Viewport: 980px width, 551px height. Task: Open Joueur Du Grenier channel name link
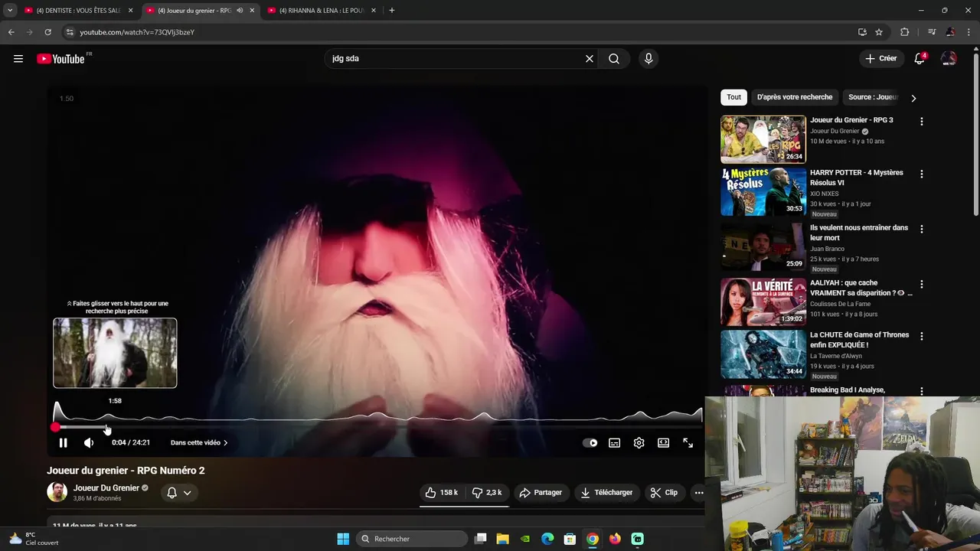click(x=106, y=487)
